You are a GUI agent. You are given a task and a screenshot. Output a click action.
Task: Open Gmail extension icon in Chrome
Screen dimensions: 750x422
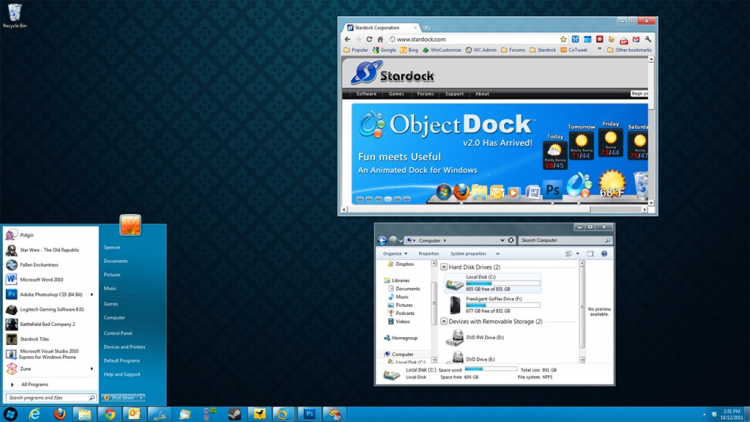tap(636, 39)
